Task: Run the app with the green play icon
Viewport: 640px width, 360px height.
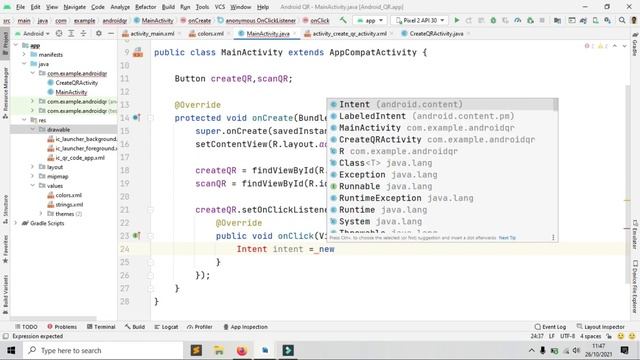Action: (457, 20)
